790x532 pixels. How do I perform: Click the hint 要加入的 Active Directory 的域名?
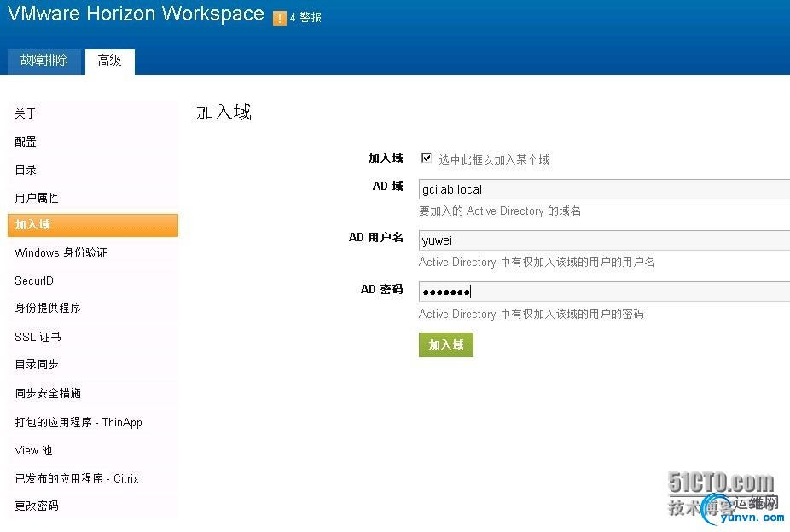click(500, 211)
